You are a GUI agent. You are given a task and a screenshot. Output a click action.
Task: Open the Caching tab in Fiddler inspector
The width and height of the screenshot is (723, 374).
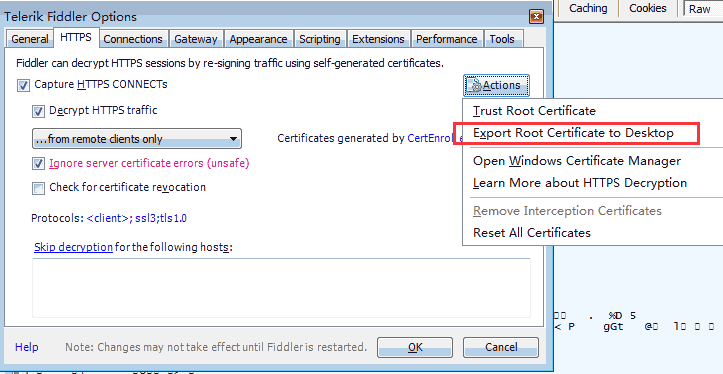tap(588, 8)
